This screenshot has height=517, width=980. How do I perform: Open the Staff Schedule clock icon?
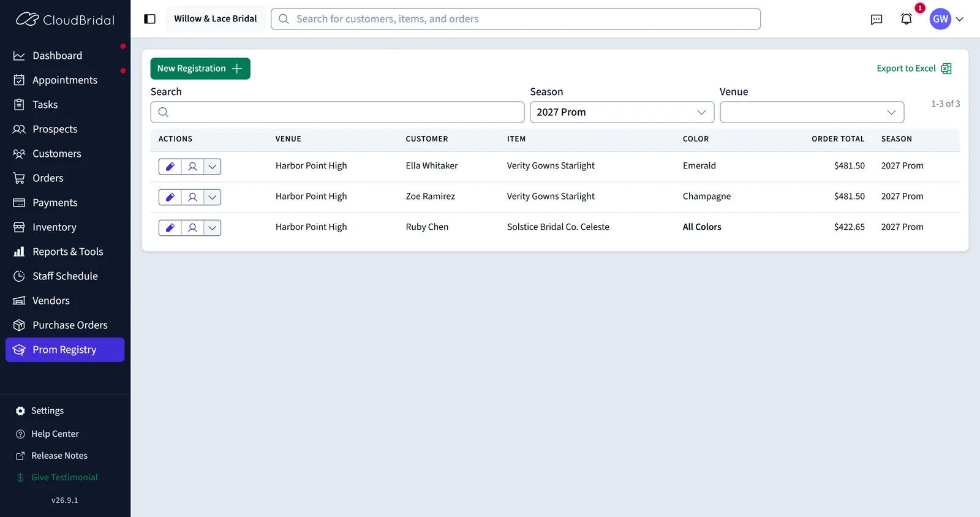coord(20,276)
